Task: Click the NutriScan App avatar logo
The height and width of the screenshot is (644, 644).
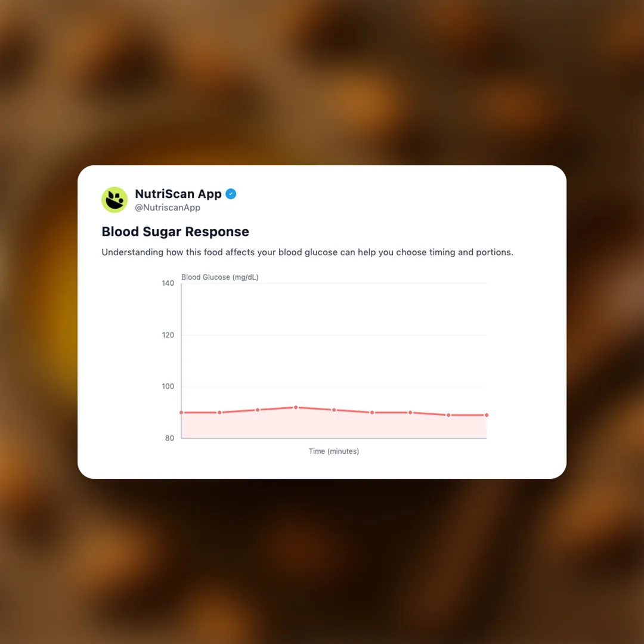Action: pyautogui.click(x=114, y=200)
